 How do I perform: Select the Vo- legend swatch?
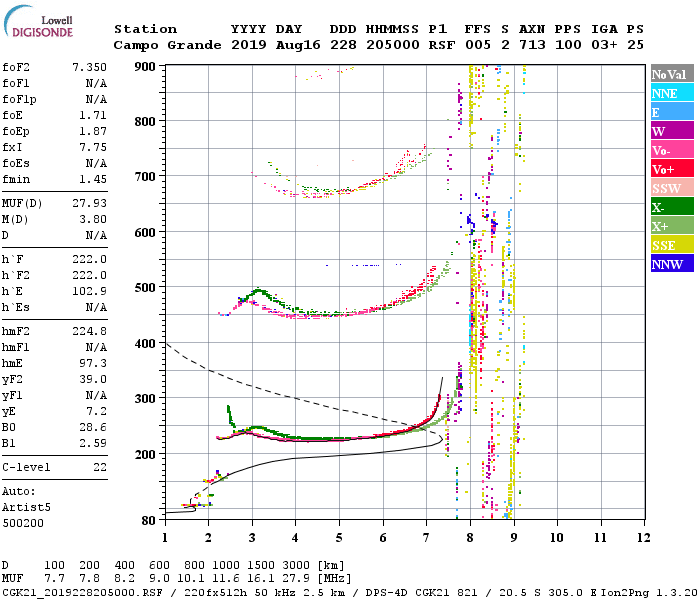coord(672,150)
